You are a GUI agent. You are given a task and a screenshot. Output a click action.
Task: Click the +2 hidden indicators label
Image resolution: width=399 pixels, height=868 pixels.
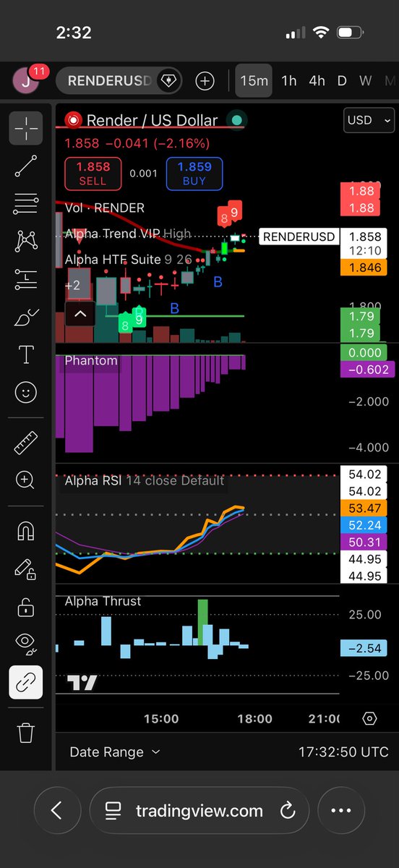(x=72, y=286)
